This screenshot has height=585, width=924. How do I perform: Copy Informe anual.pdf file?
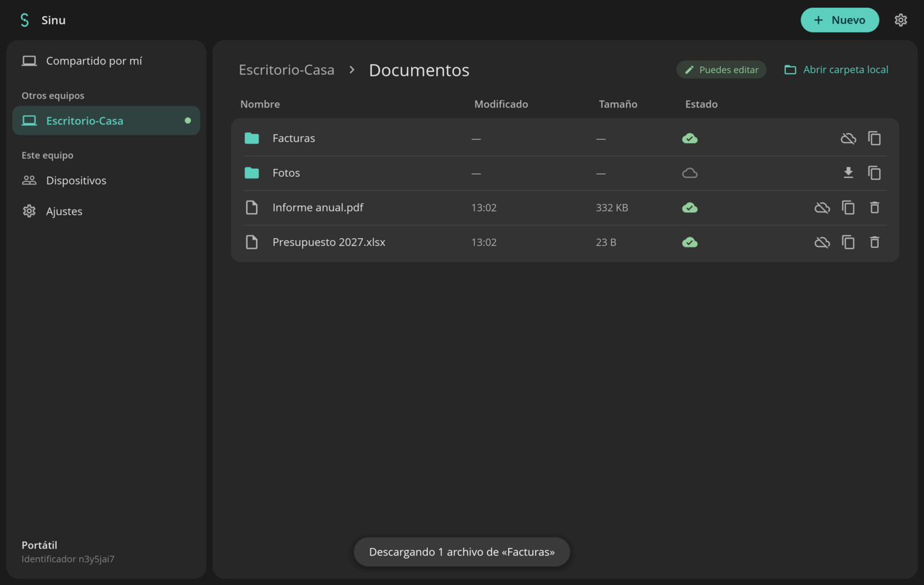pyautogui.click(x=848, y=208)
